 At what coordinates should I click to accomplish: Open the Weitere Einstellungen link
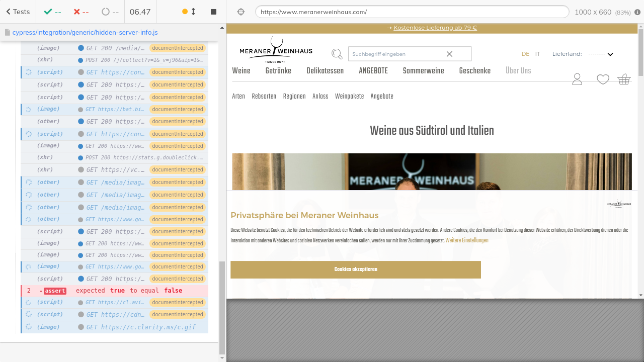point(466,240)
